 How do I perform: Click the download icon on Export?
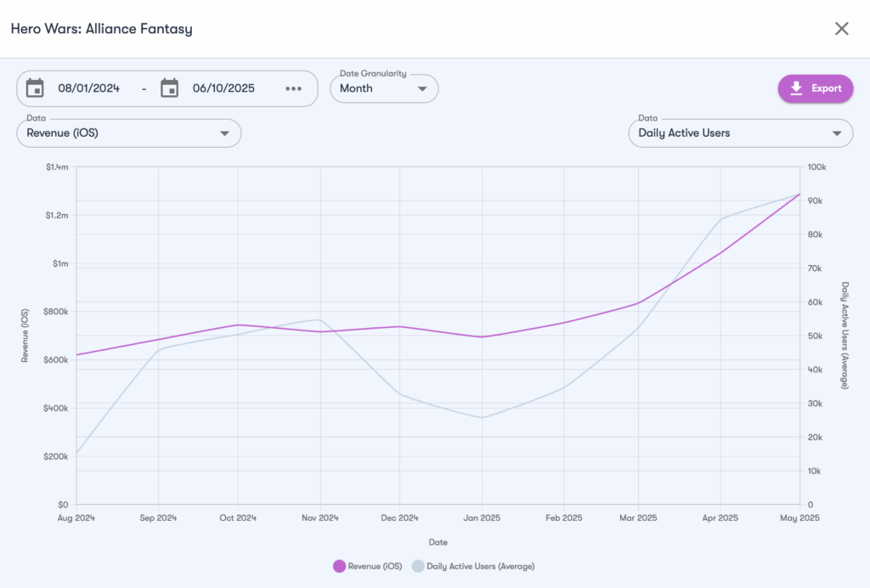(796, 88)
